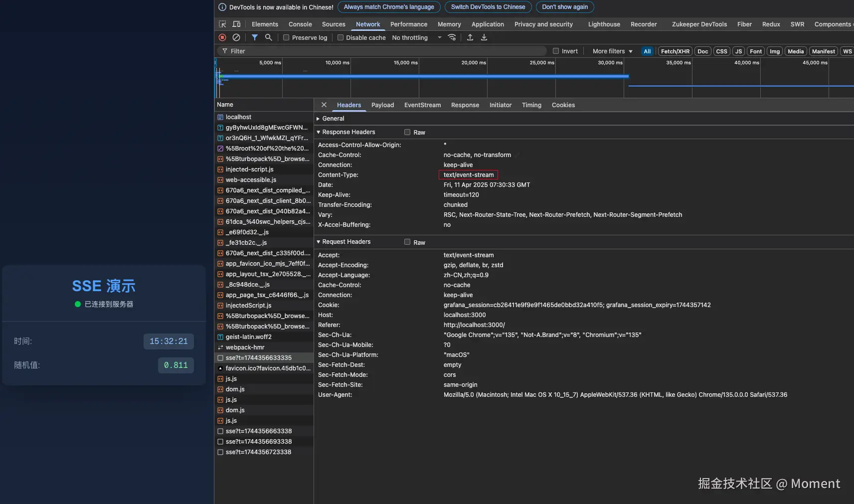854x504 pixels.
Task: Click the export HAR download icon
Action: [484, 37]
